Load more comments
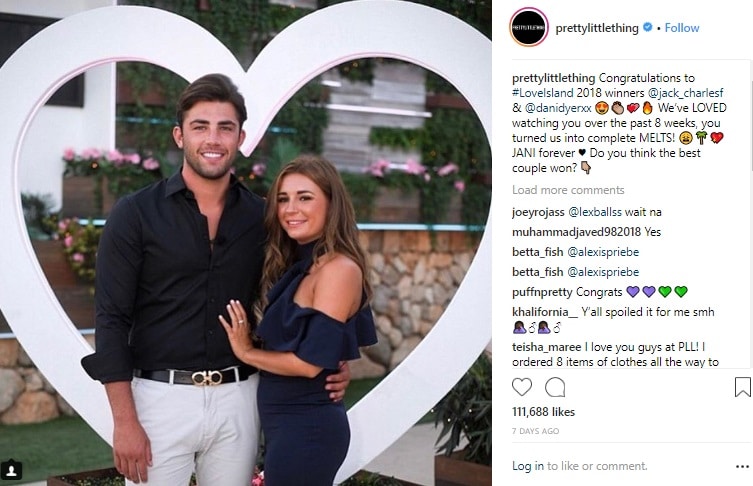 click(x=568, y=190)
